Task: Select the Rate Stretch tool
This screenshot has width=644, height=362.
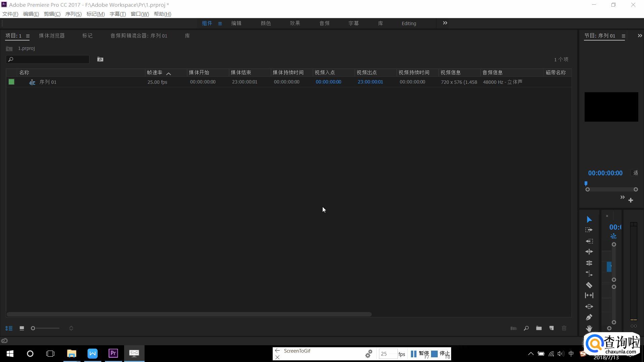Action: point(589,274)
